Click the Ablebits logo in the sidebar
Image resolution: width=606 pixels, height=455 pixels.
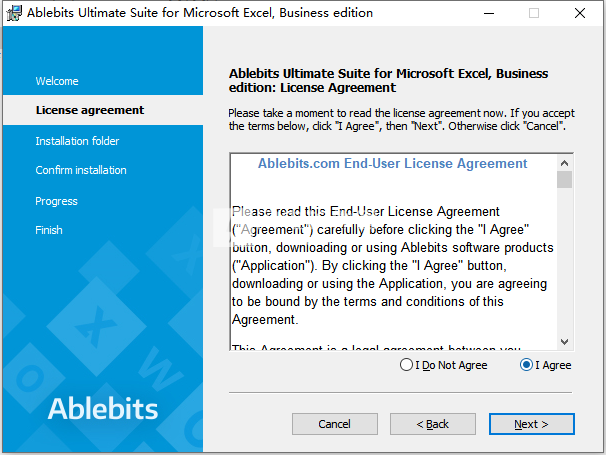103,409
